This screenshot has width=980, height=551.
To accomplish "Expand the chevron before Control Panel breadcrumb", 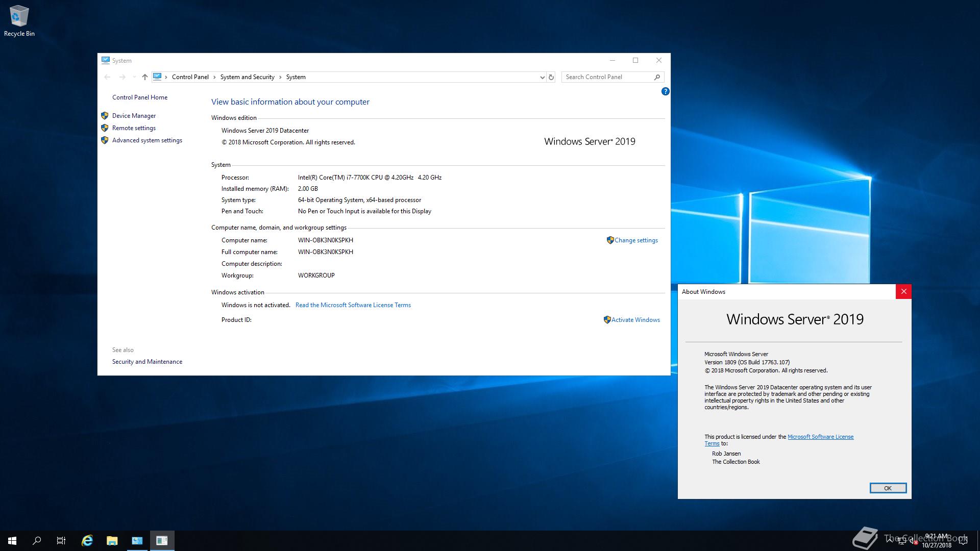I will 166,77.
